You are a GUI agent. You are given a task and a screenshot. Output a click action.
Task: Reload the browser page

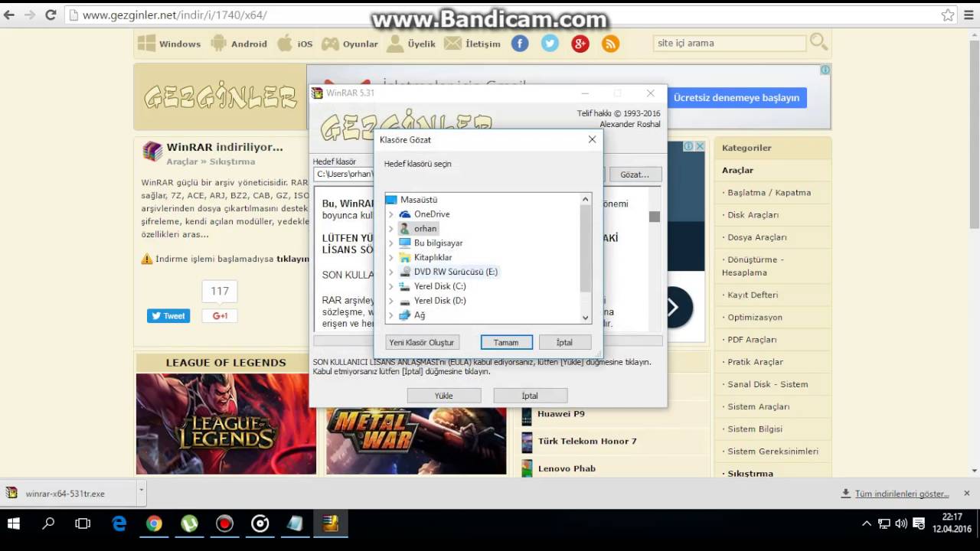(x=51, y=15)
